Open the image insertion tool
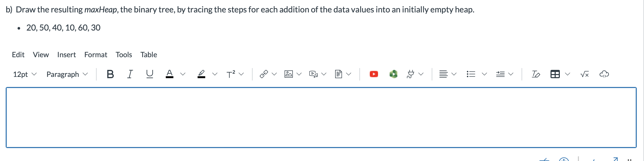The width and height of the screenshot is (644, 161). (288, 74)
